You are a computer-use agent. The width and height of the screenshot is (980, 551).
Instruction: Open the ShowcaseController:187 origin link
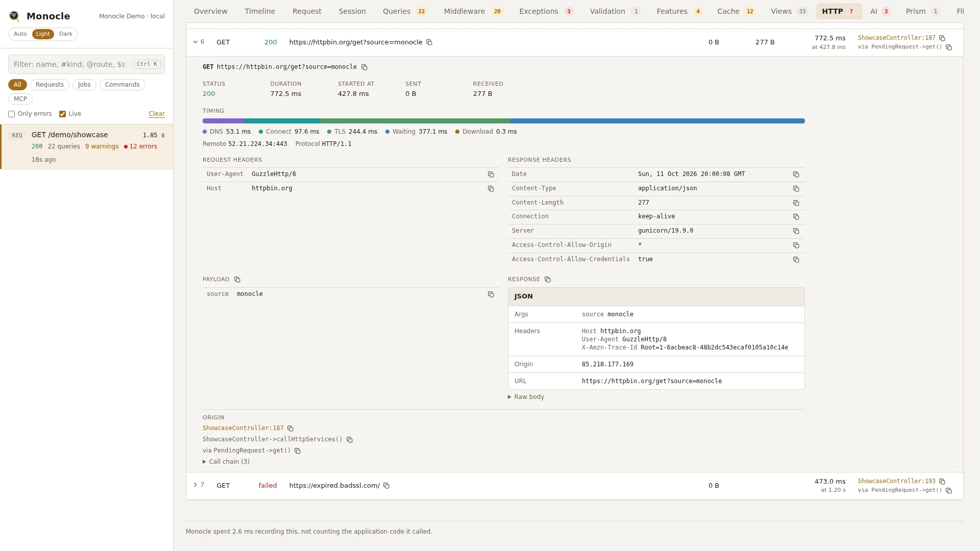click(x=243, y=428)
